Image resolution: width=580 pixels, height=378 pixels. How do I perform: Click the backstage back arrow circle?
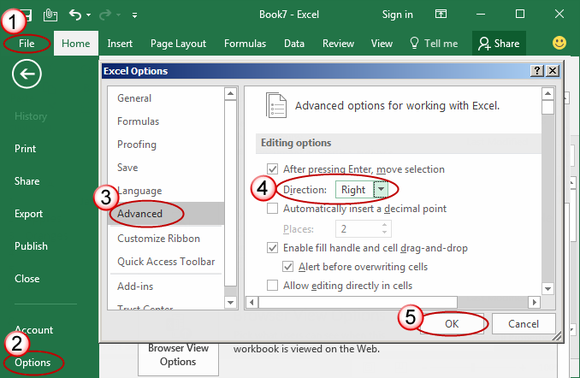[27, 74]
